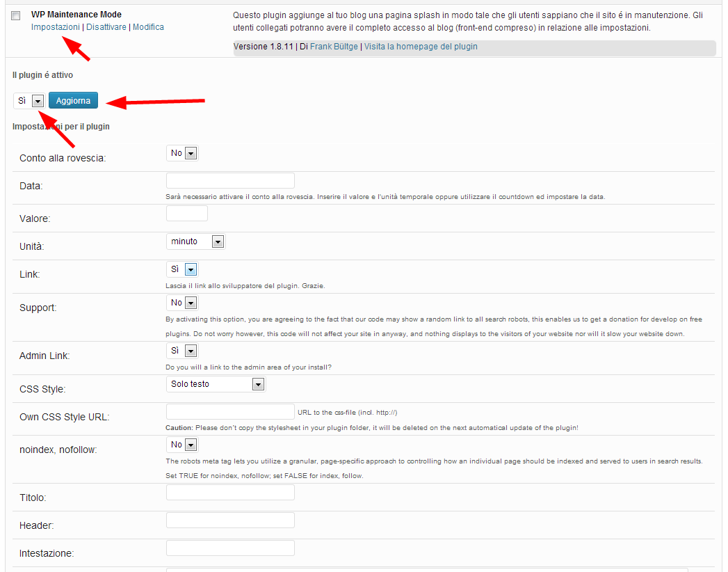Click the 'noindex, nofollow:' label
The image size is (728, 572).
pyautogui.click(x=58, y=450)
